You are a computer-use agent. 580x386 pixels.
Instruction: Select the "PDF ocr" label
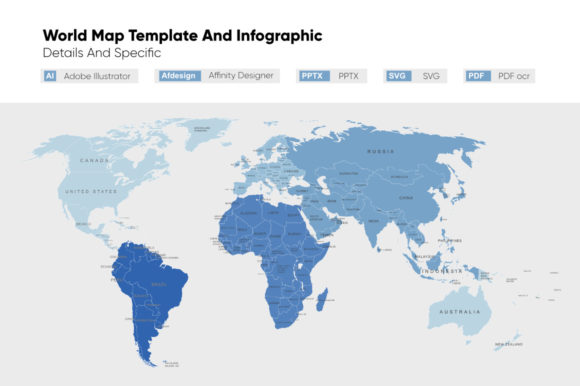[x=513, y=76]
